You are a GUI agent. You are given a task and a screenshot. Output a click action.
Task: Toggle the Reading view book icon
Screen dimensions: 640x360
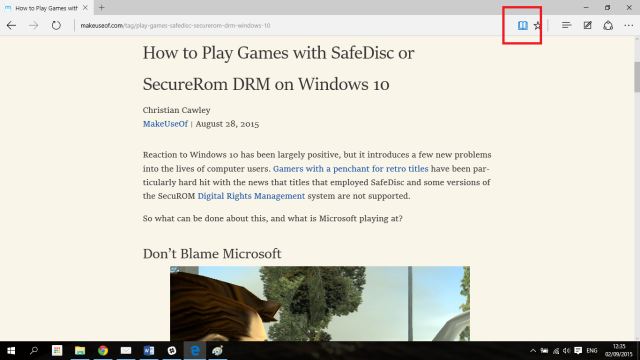[x=522, y=25]
